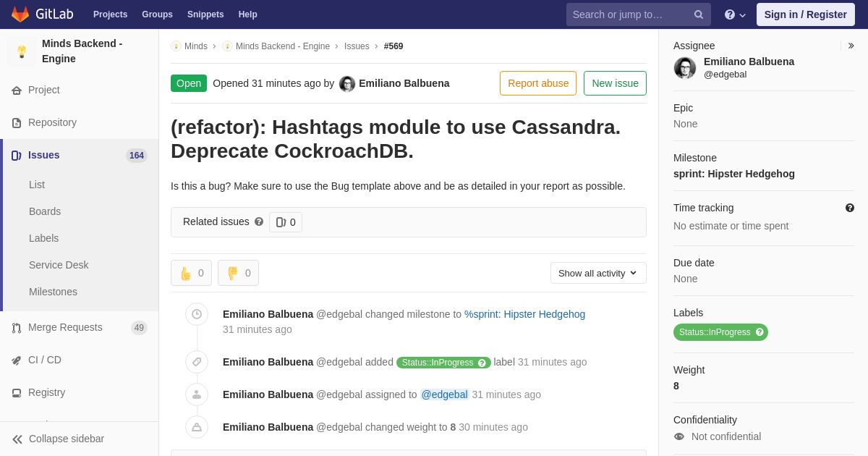Open Issues in the sidebar

pos(80,155)
